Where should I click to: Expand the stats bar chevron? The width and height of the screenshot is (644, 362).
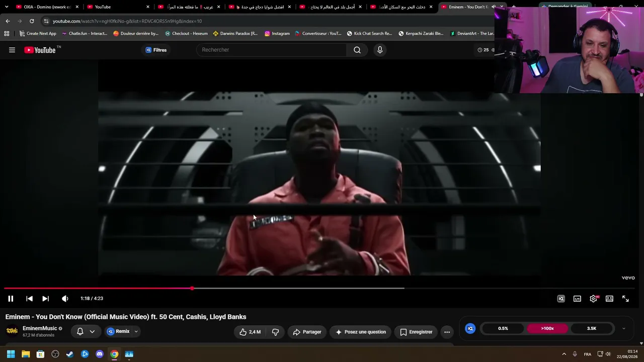(624, 328)
